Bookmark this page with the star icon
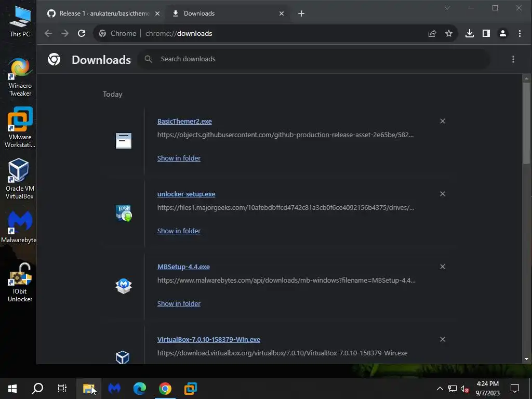 click(449, 33)
